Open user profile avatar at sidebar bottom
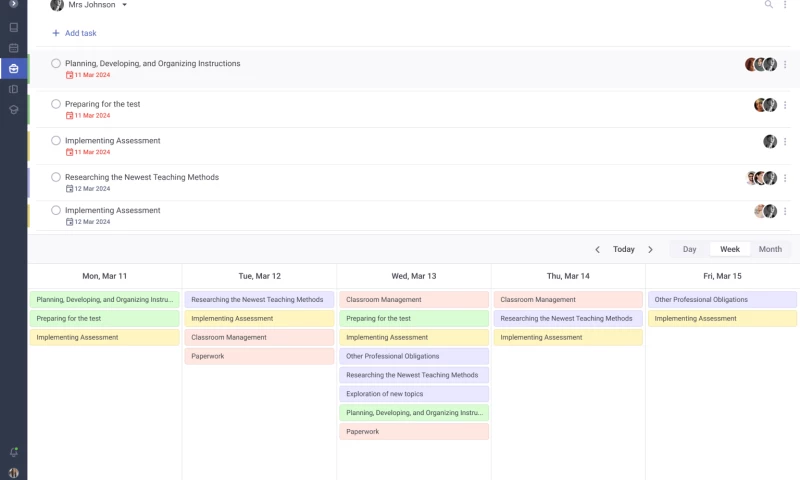800x480 pixels. tap(14, 473)
